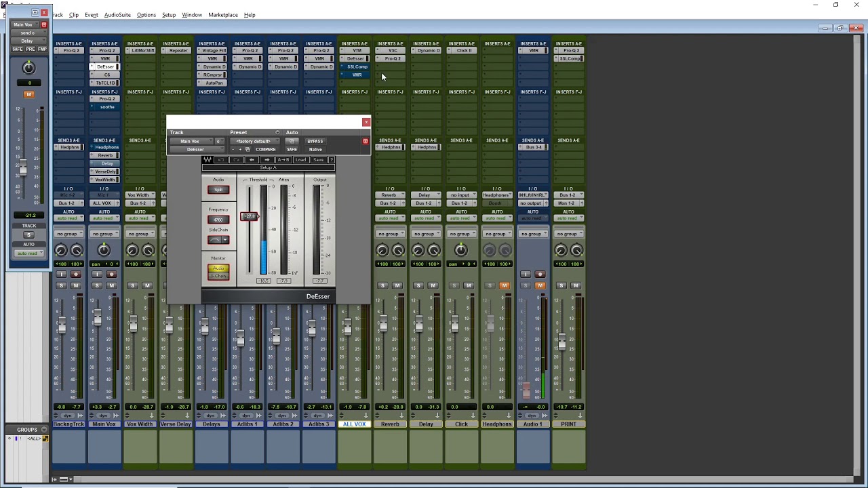Click Load in the DeEsser toolbar
Screen dimensions: 868x488
pos(301,160)
